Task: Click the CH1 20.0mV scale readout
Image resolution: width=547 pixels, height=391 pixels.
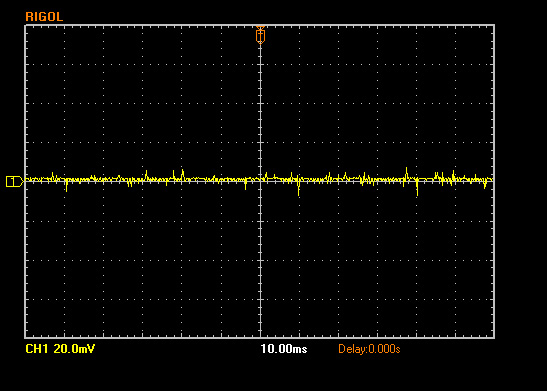Action: pyautogui.click(x=60, y=349)
